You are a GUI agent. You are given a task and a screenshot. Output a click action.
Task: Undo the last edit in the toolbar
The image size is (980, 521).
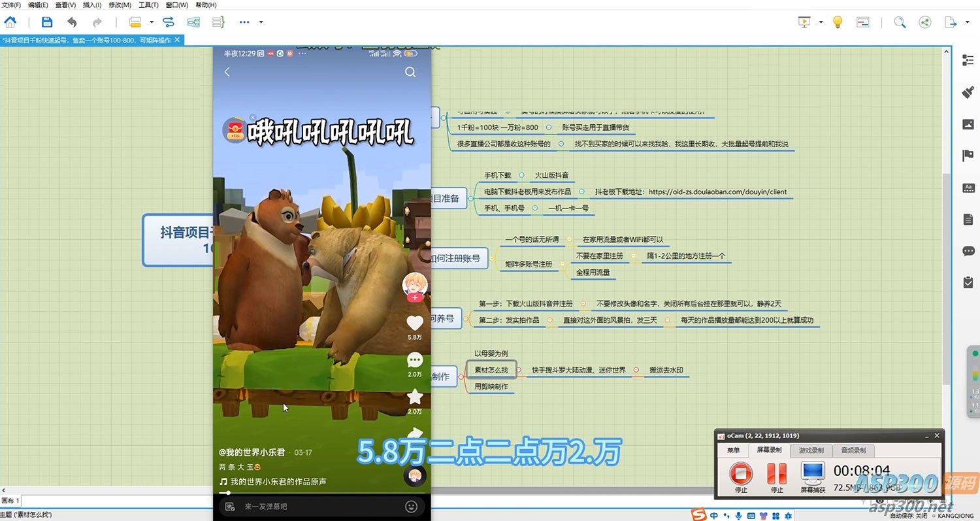point(72,22)
